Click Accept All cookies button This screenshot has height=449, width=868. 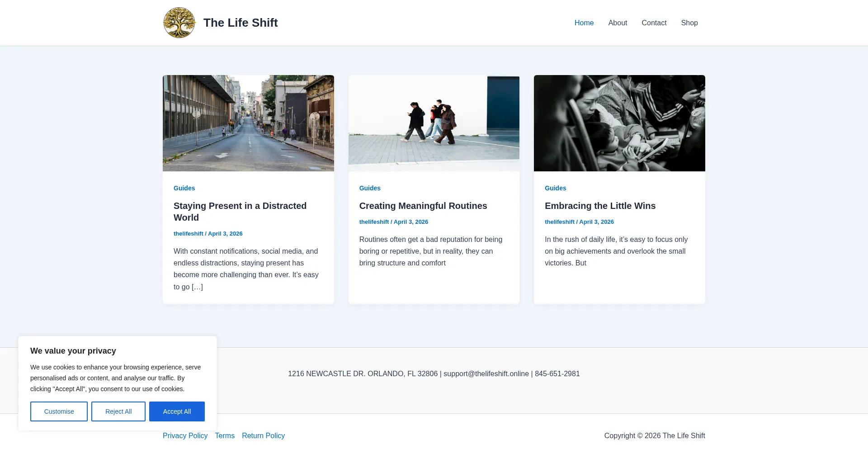coord(177,411)
